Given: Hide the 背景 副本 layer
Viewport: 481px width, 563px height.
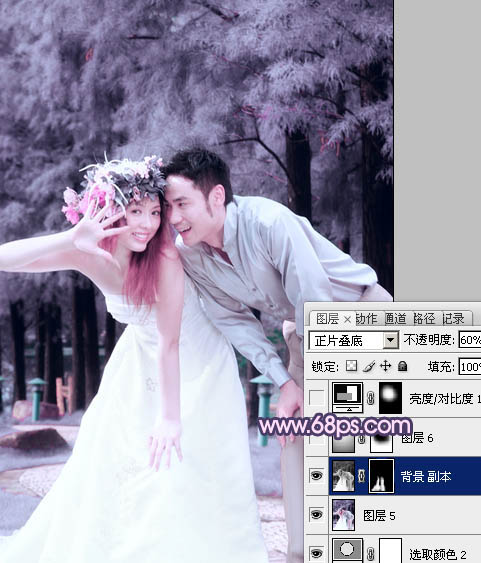Looking at the screenshot, I should 316,476.
